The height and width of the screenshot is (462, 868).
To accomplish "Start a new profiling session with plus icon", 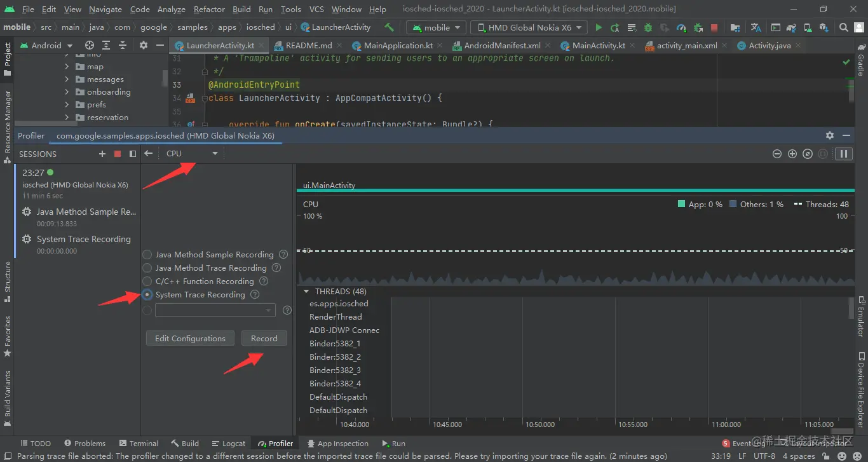I will coord(102,154).
